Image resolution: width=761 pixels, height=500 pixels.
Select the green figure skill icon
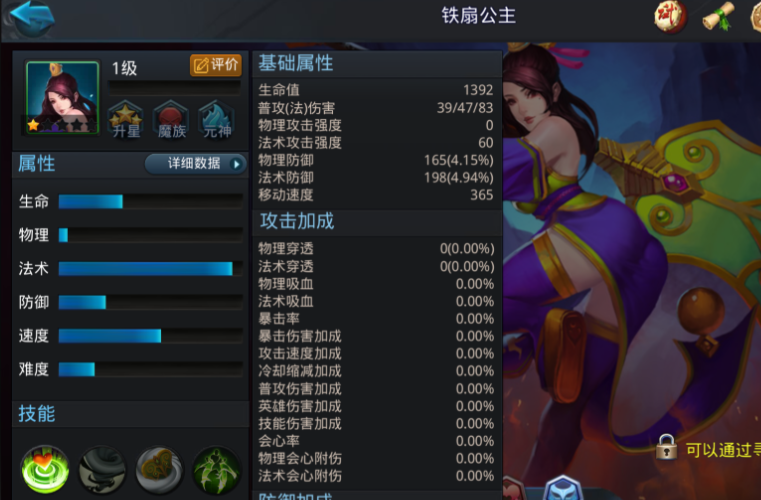(216, 469)
